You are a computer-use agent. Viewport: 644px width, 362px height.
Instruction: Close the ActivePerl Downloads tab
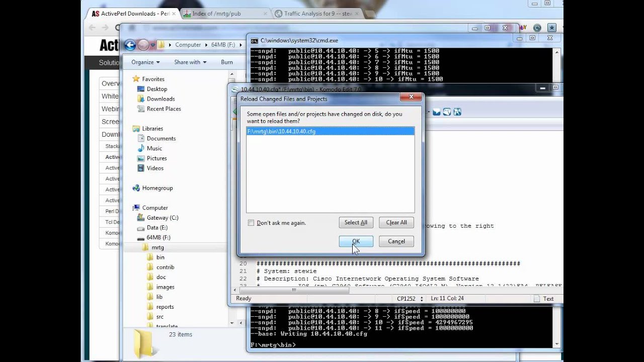coord(174,14)
